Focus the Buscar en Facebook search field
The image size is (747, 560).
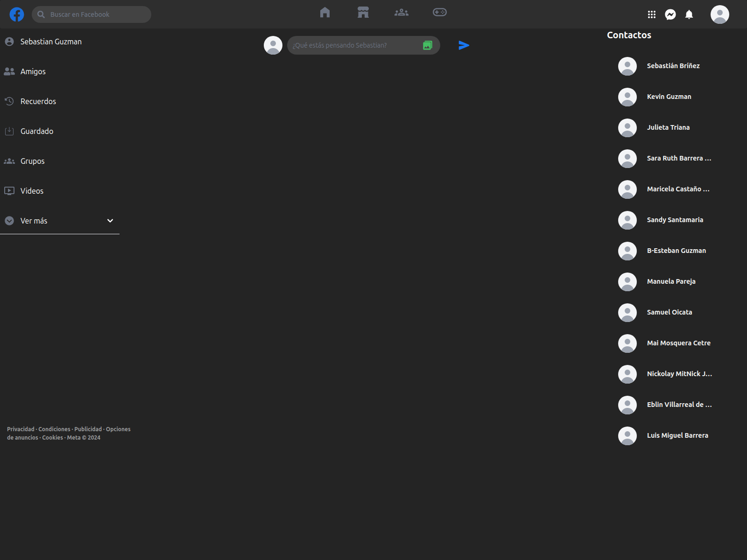tap(92, 14)
